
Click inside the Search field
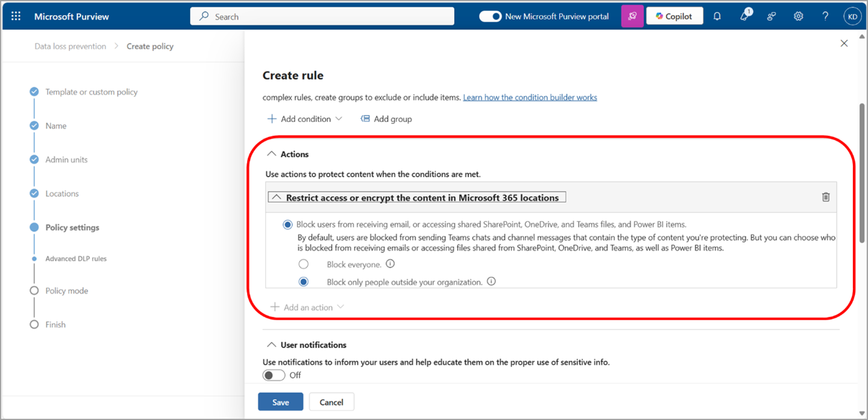coord(322,16)
